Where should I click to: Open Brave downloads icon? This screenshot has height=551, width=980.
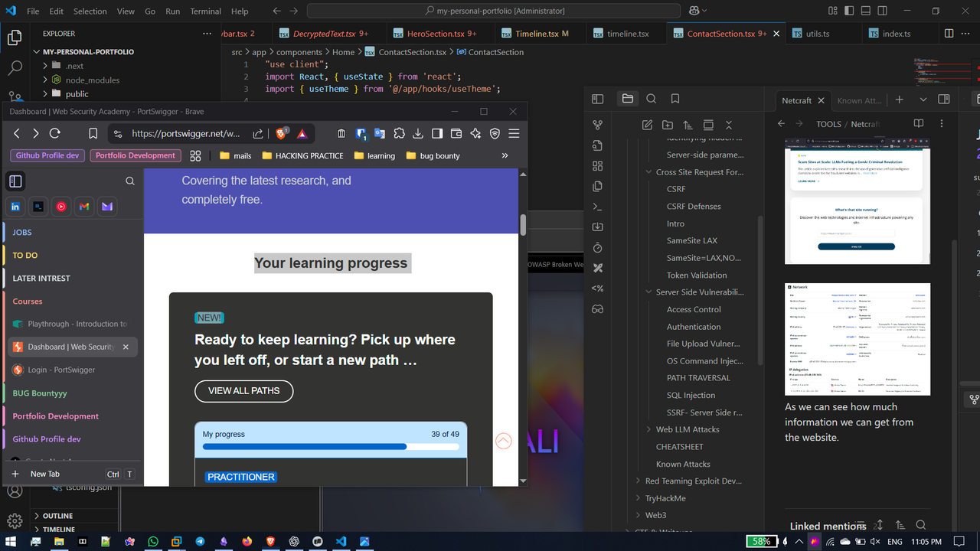(418, 133)
